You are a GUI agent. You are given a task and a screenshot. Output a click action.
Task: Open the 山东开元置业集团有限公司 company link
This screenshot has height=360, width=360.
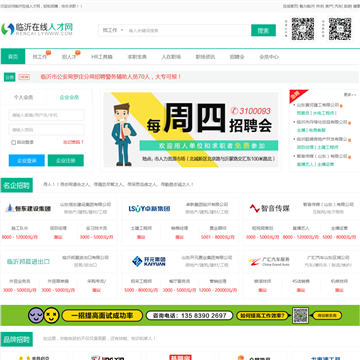point(207,258)
